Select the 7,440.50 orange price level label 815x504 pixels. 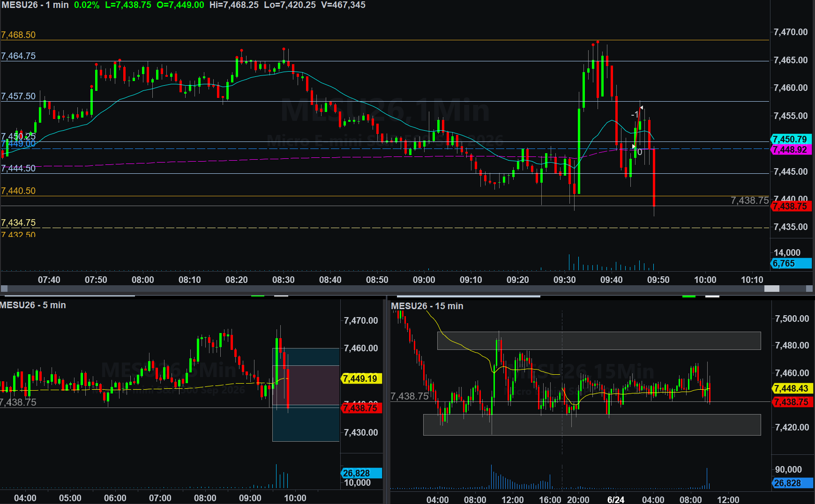18,191
